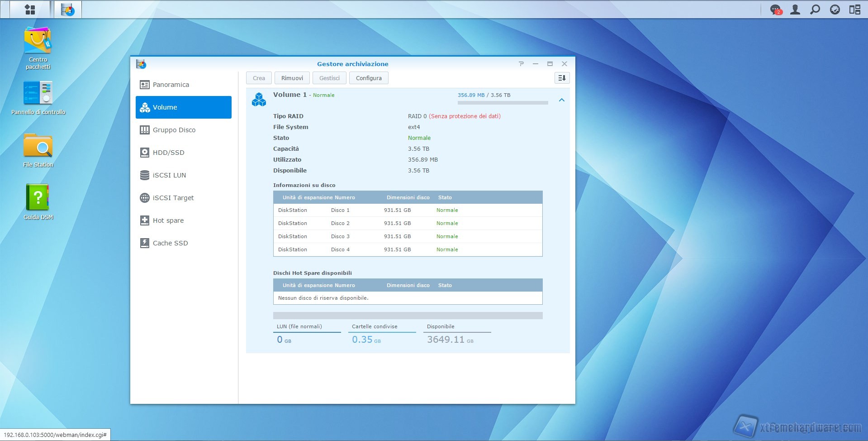Click the Rimuovi button
868x441 pixels.
(292, 78)
